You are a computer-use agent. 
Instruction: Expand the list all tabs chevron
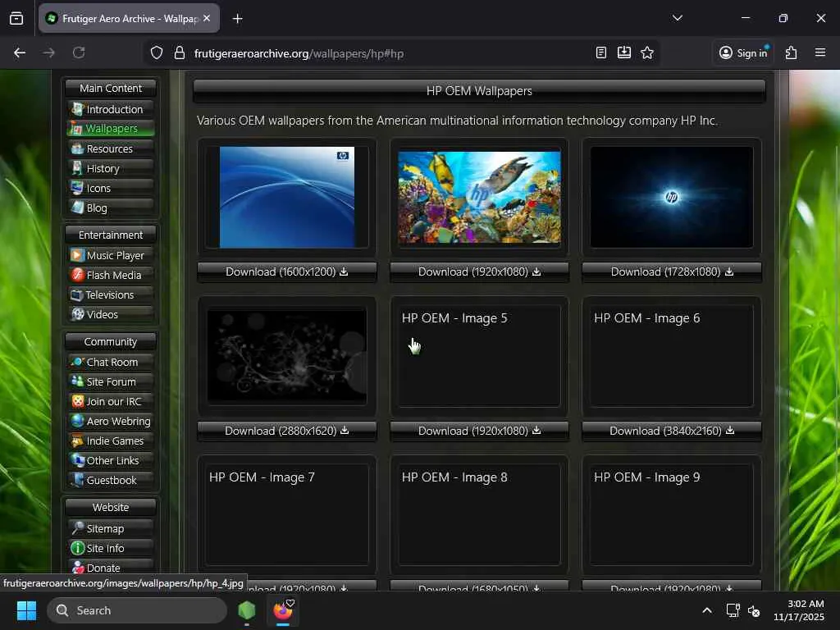click(x=677, y=18)
